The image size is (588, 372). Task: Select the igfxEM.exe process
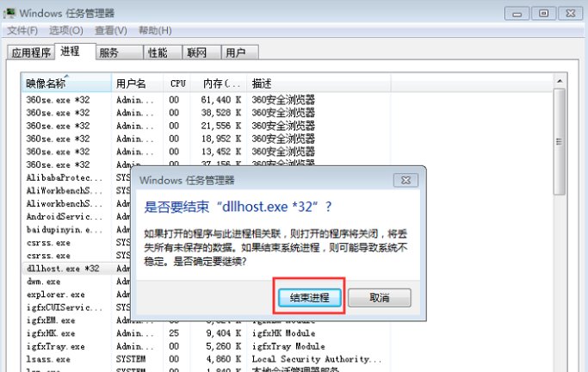tap(51, 320)
